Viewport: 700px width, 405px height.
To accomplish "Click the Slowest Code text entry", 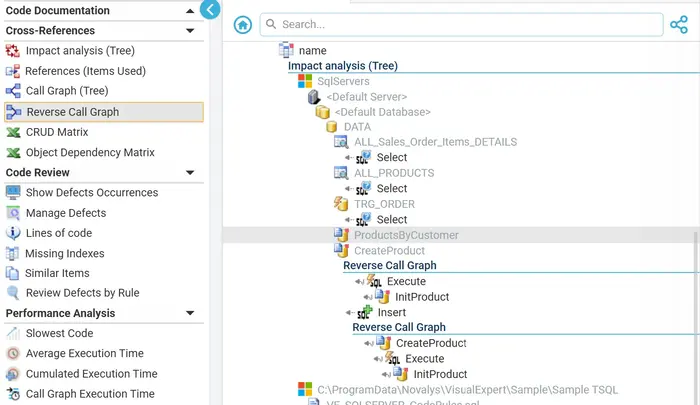I will pyautogui.click(x=59, y=333).
